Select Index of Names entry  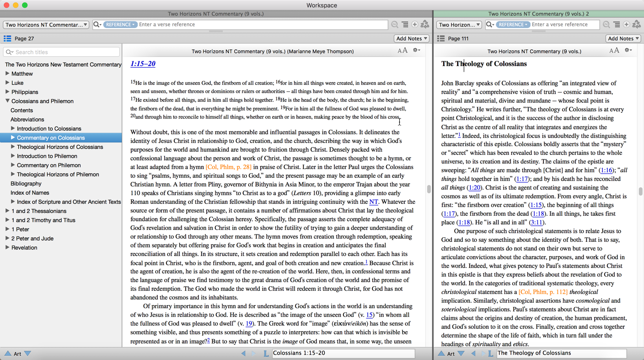pos(30,193)
